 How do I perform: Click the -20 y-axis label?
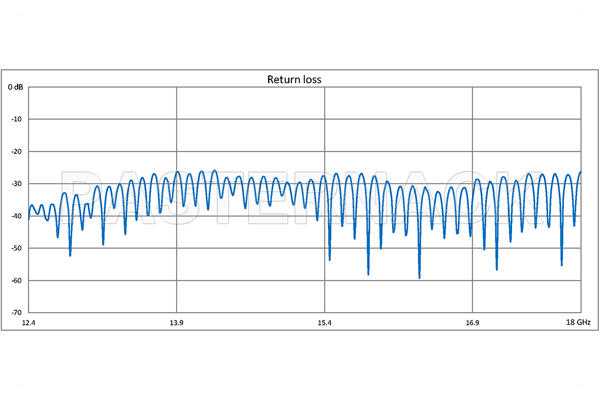tap(17, 151)
